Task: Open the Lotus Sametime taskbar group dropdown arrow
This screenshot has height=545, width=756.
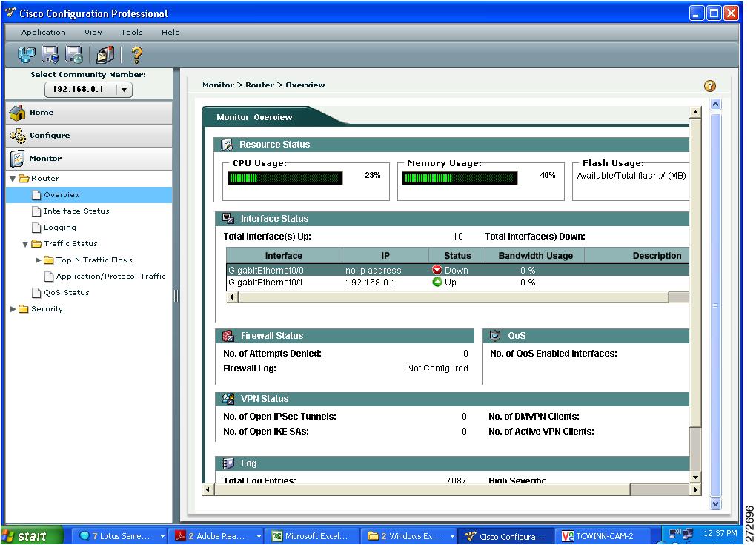Action: [x=162, y=536]
